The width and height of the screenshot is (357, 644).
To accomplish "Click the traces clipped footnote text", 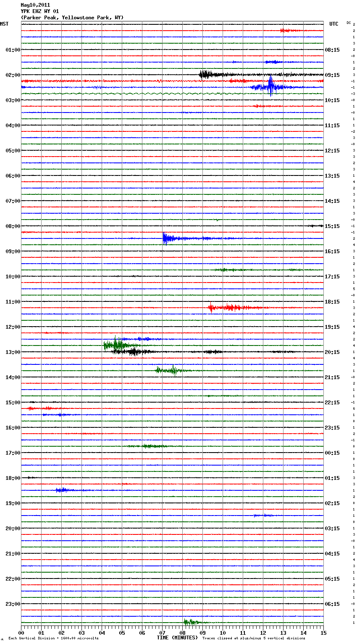I will tap(254, 639).
